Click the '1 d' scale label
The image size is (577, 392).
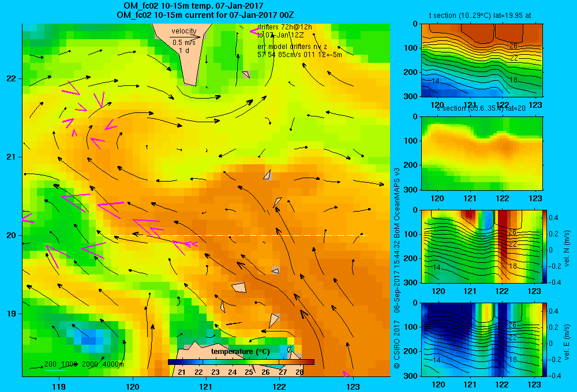(184, 51)
